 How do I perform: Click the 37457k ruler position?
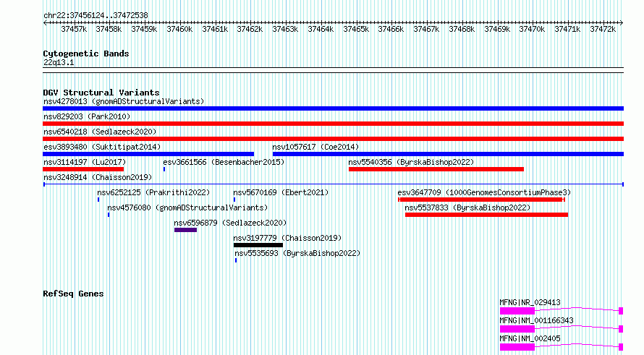[74, 29]
